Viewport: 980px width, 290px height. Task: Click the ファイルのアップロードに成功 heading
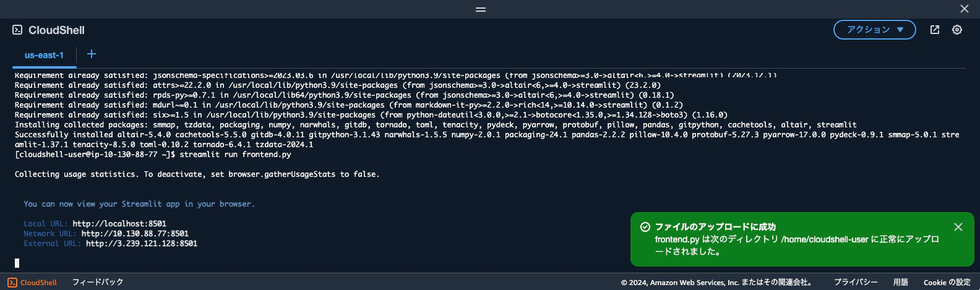point(715,227)
